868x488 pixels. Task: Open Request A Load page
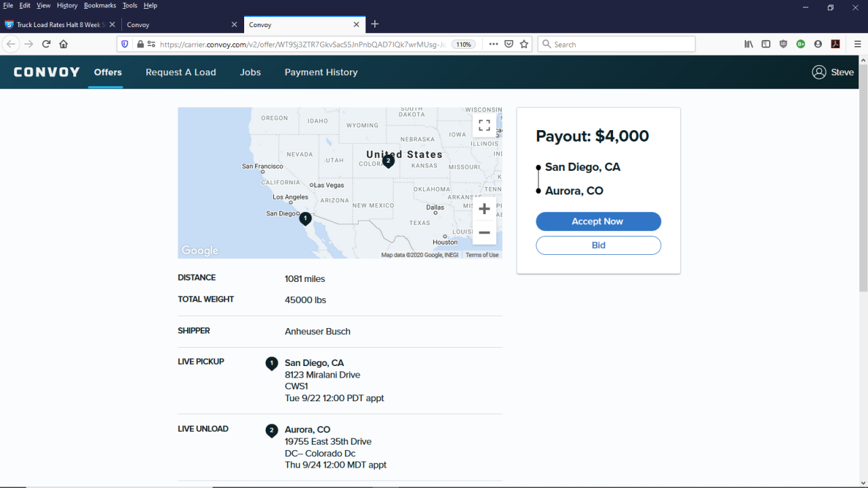click(x=181, y=72)
